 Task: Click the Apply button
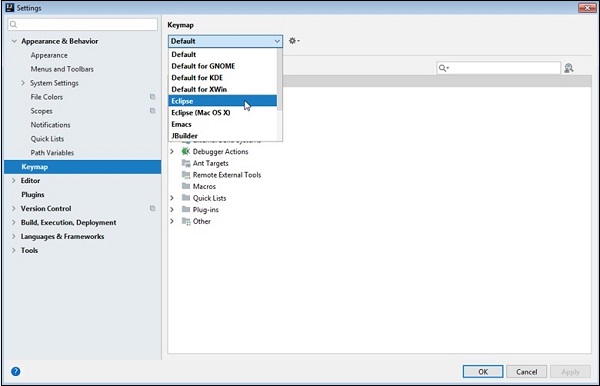[570, 371]
